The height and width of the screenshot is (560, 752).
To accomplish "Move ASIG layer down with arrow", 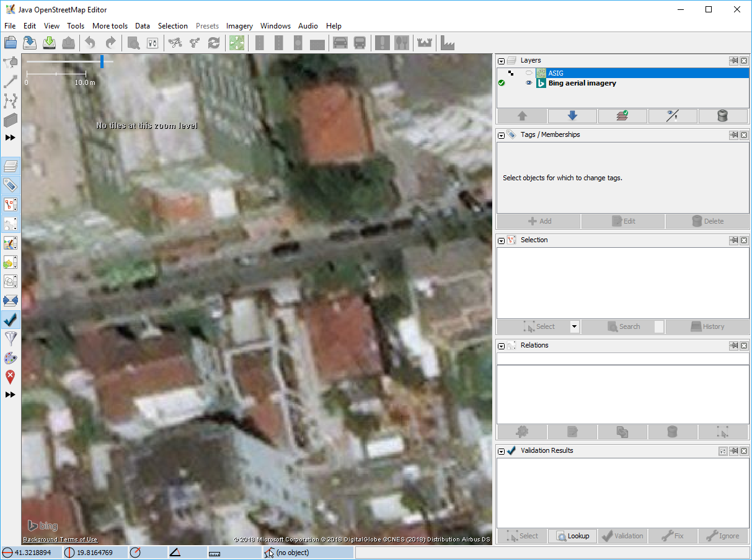I will click(x=572, y=116).
